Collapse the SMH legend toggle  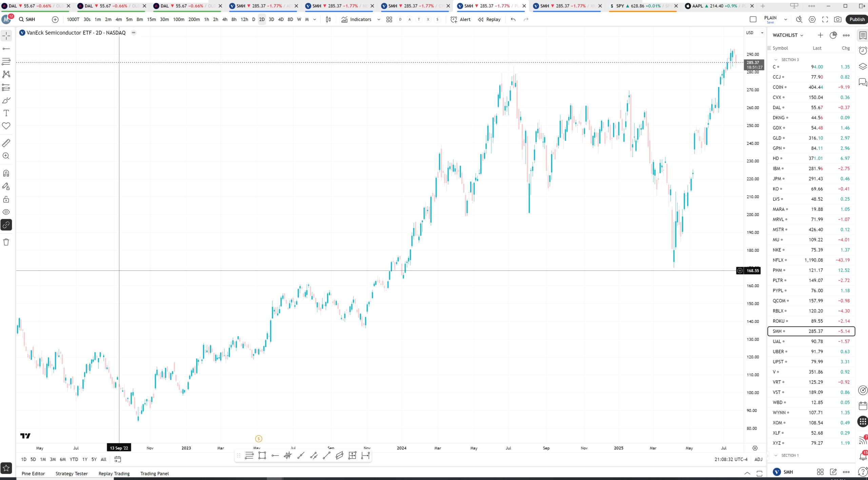coord(134,33)
